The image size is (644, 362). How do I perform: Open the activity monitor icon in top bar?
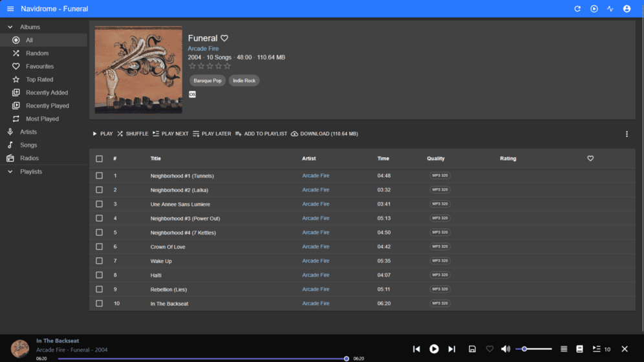pyautogui.click(x=610, y=9)
